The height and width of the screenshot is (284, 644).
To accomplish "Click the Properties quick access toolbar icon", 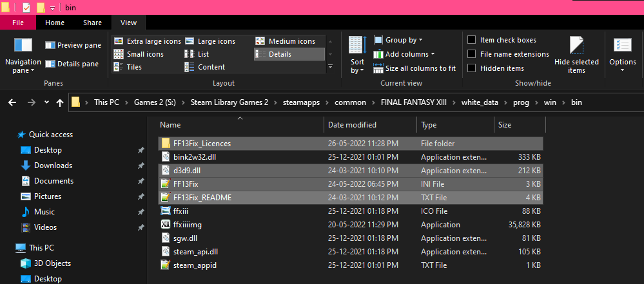I will [26, 7].
